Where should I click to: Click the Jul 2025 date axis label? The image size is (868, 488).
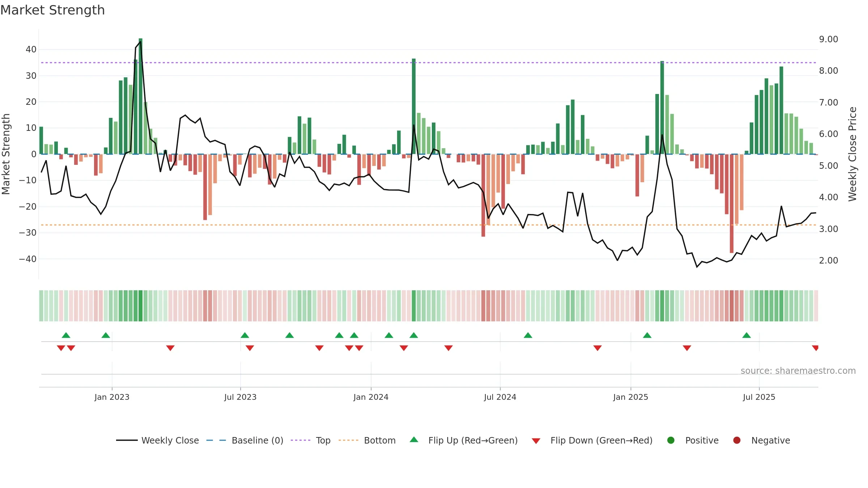tap(759, 397)
